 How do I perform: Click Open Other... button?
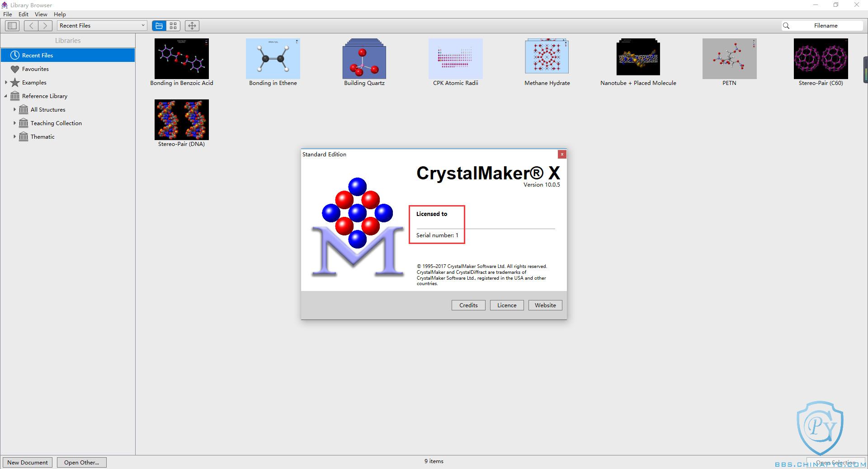(81, 462)
